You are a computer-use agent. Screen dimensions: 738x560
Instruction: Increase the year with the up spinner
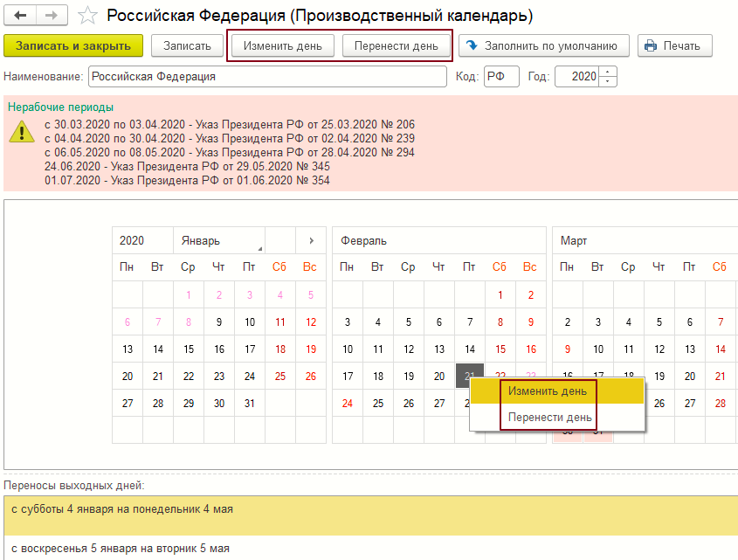click(609, 72)
